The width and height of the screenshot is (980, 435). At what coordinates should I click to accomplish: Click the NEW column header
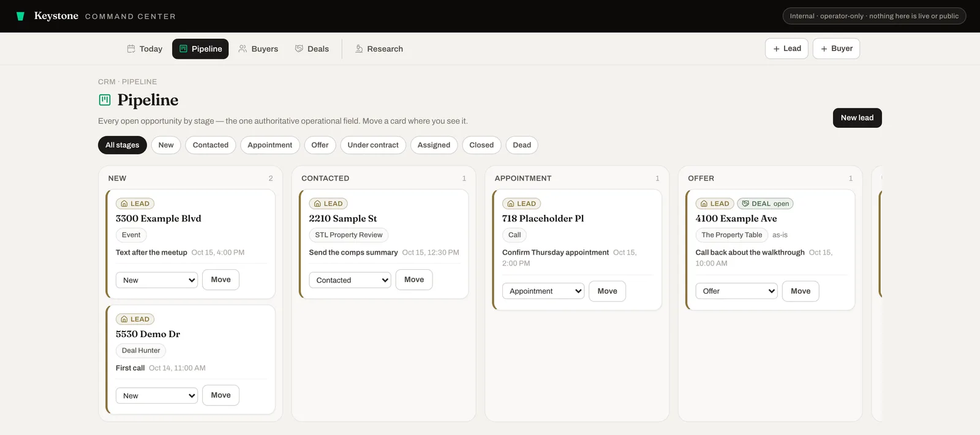[x=117, y=179]
